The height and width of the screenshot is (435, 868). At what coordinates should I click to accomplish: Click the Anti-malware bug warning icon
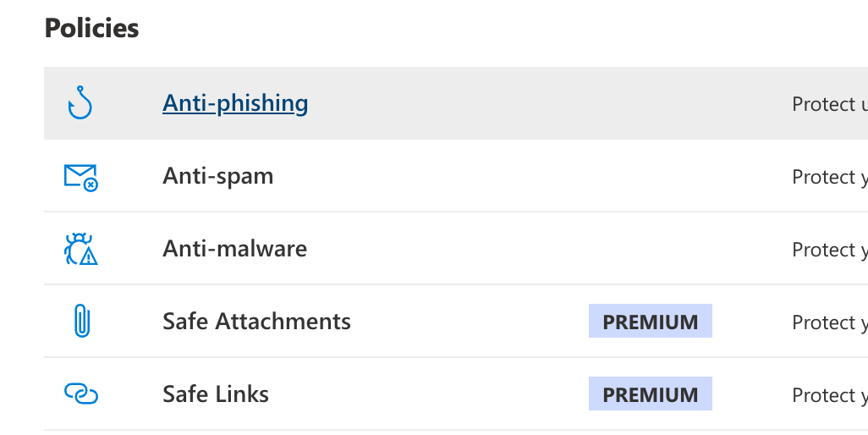click(x=81, y=249)
